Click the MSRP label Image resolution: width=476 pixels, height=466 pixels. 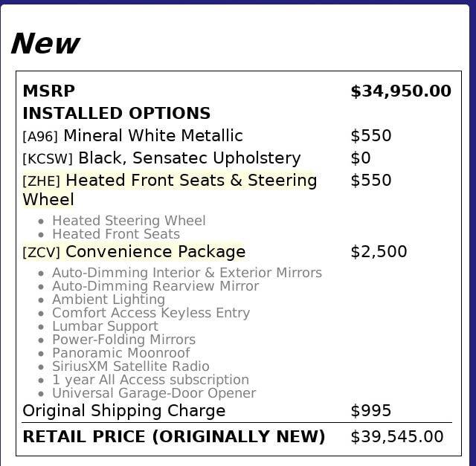click(48, 91)
